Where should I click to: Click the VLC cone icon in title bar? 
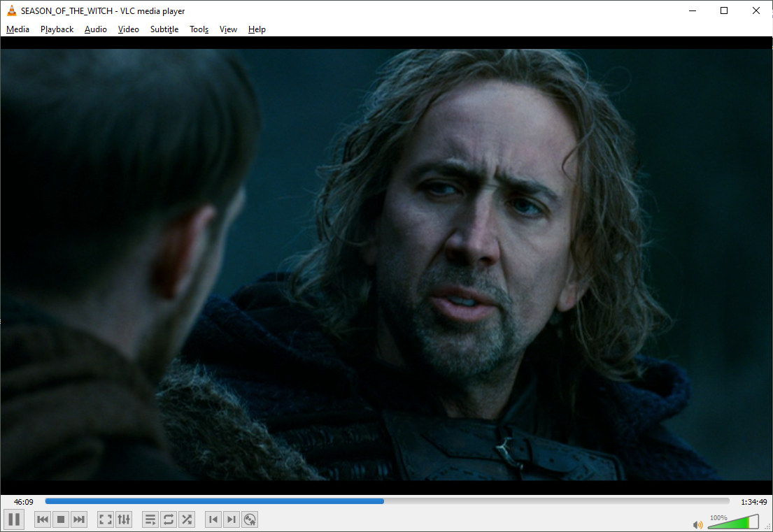[12, 10]
